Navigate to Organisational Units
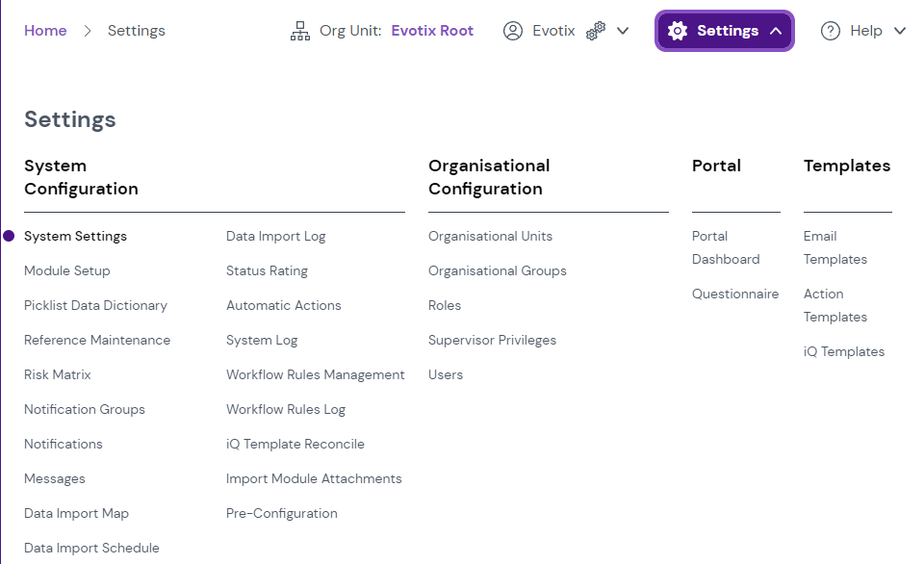The height and width of the screenshot is (564, 924). tap(490, 236)
